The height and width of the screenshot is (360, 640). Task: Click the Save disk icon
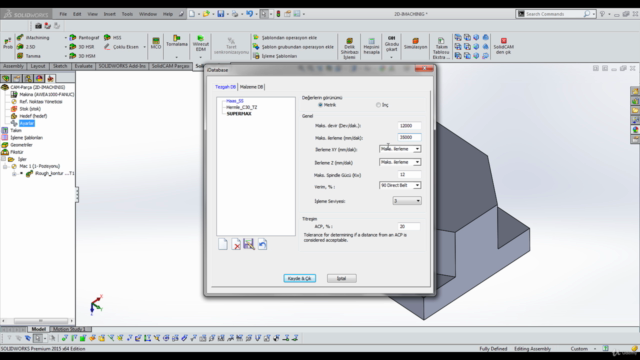pyautogui.click(x=220, y=14)
